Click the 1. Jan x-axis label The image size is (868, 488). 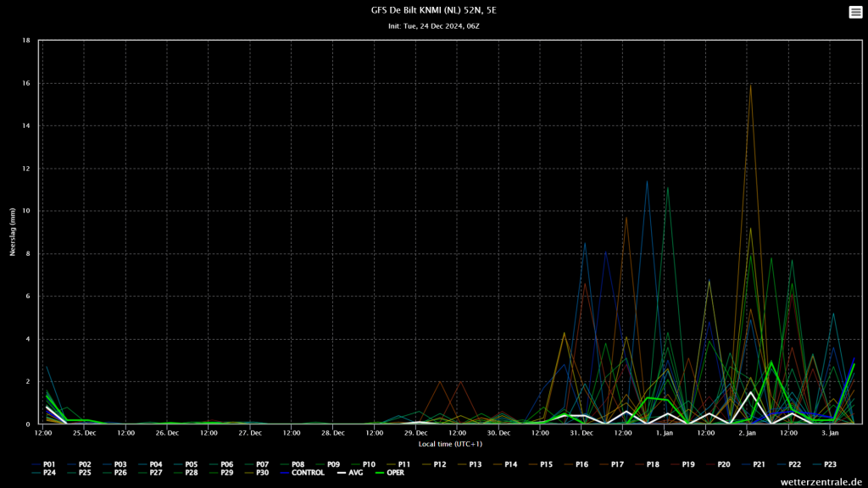pos(665,433)
